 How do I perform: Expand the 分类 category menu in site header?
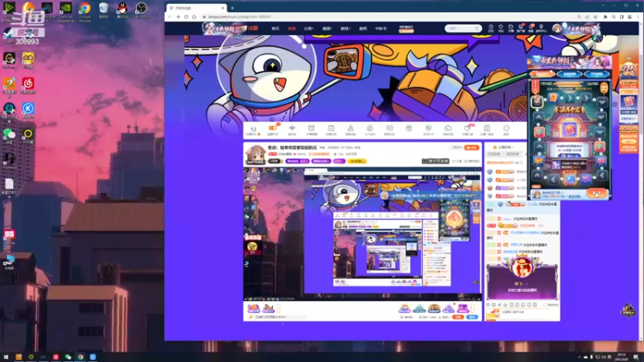tap(308, 28)
